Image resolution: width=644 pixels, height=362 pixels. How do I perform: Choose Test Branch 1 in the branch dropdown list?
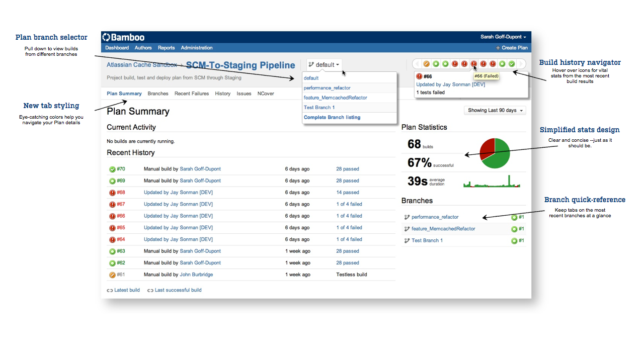click(319, 107)
